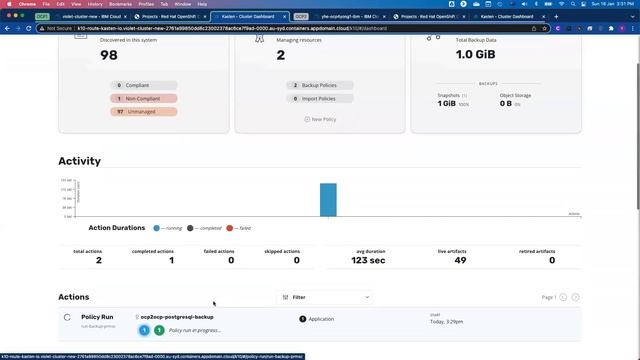The height and width of the screenshot is (360, 640).
Task: Click the Wi-Fi status icon
Action: (x=562, y=4)
